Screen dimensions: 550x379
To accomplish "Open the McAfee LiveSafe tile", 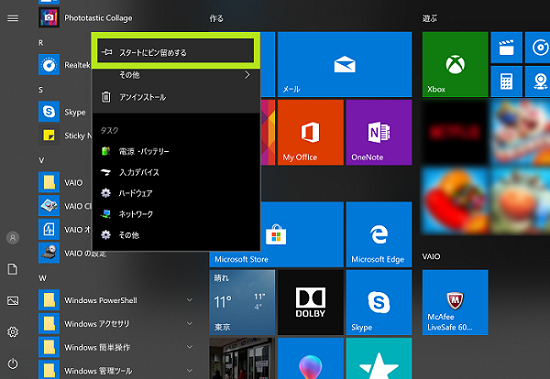I will pos(455,302).
